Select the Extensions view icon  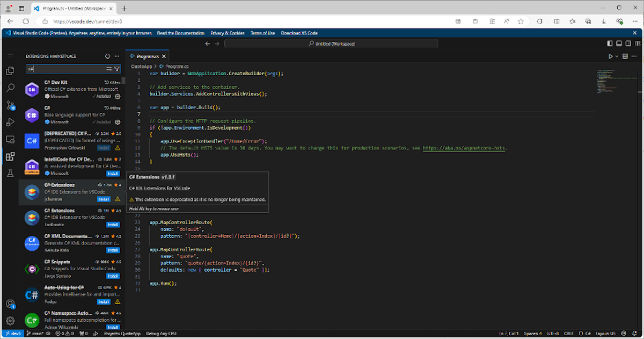tap(10, 156)
